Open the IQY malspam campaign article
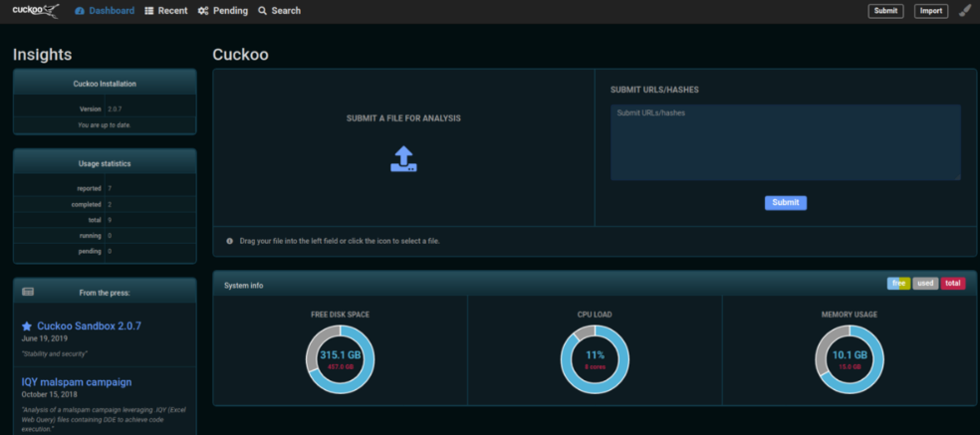Viewport: 980px width, 435px height. (77, 382)
